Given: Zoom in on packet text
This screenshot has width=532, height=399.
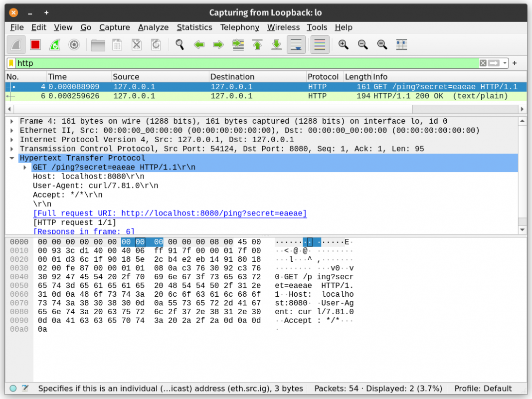Looking at the screenshot, I should [x=343, y=45].
